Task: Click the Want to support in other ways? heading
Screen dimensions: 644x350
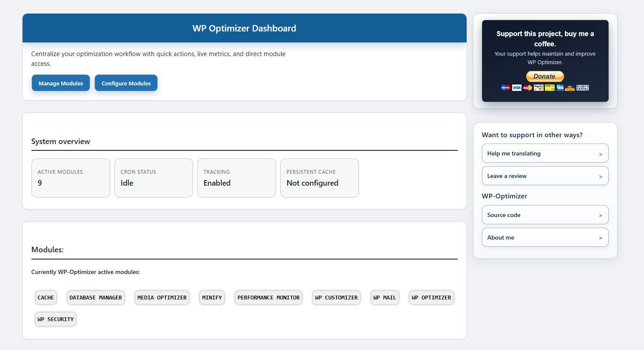Action: point(532,135)
